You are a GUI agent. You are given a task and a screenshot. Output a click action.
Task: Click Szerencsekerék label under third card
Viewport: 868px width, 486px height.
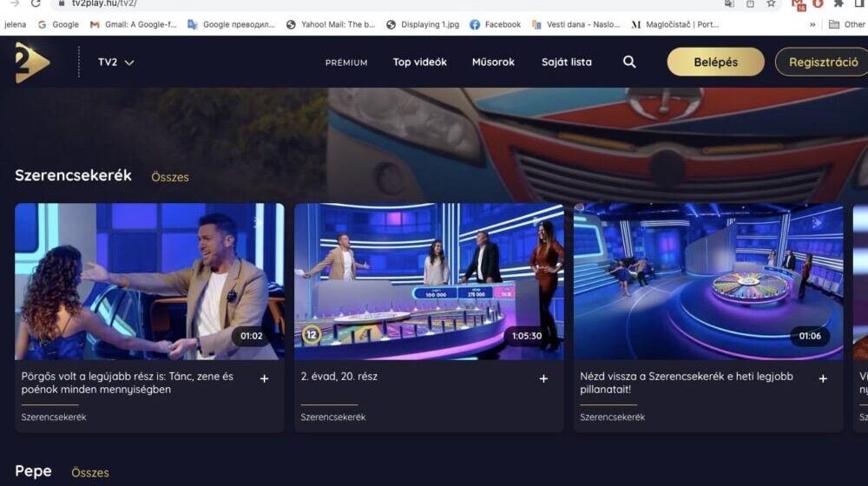coord(612,417)
